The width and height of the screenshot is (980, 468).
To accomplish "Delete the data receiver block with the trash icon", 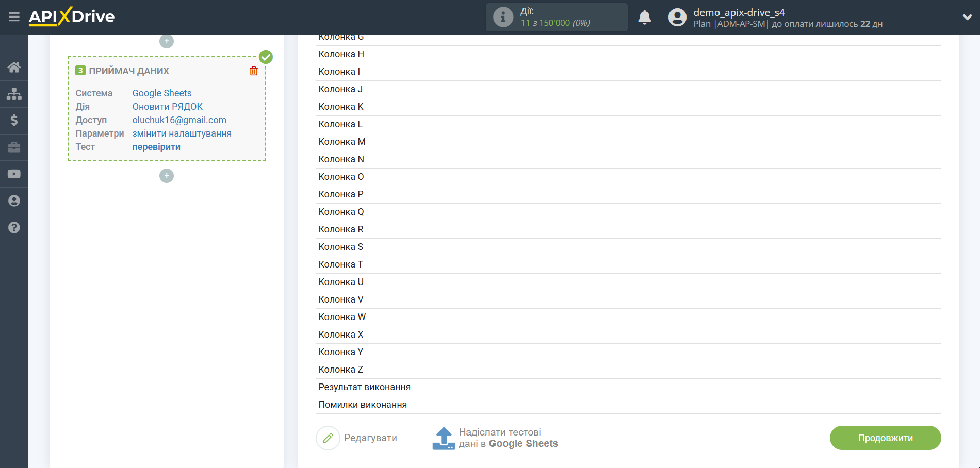I will (254, 71).
